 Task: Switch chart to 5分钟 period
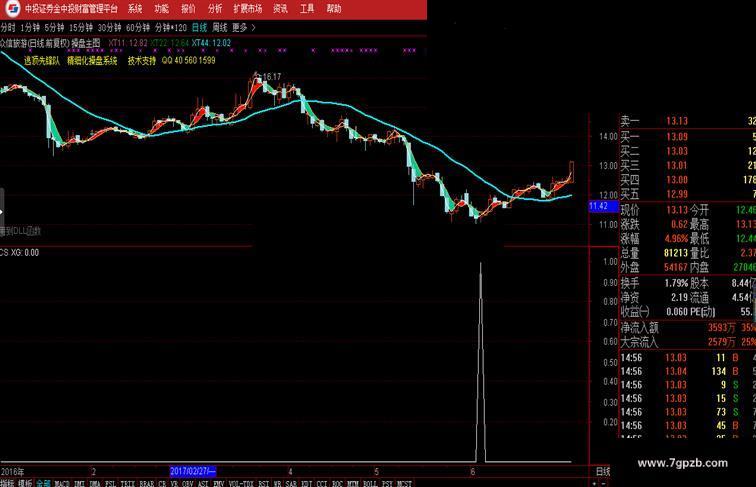pos(54,27)
